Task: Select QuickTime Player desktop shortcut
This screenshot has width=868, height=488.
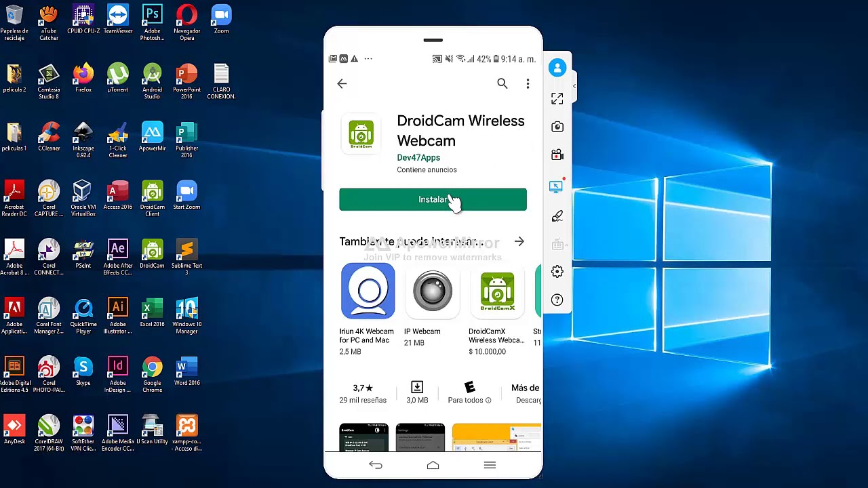Action: point(83,316)
